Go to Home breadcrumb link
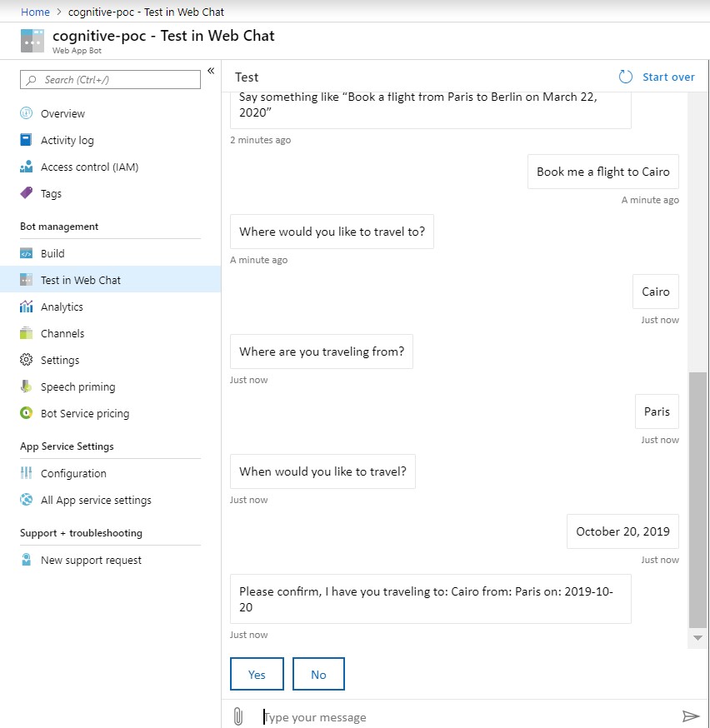710x728 pixels. click(x=35, y=12)
